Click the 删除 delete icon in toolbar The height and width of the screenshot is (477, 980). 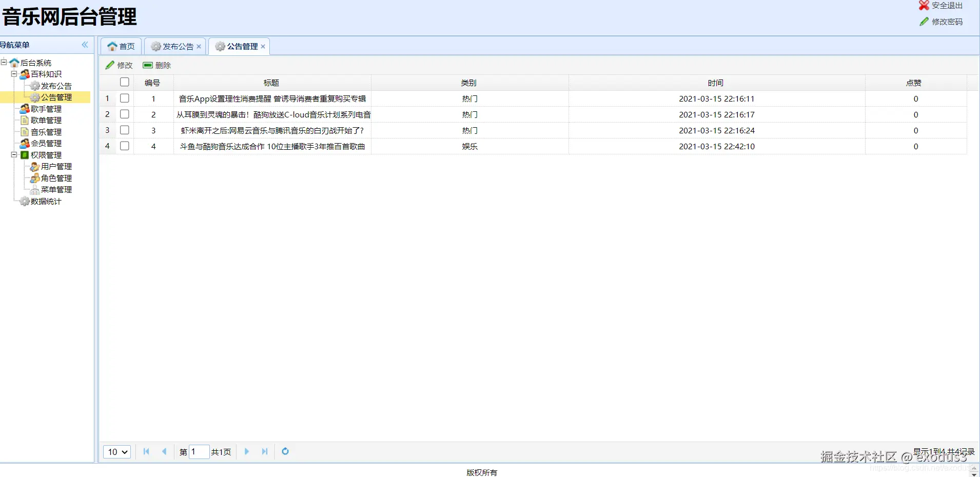(148, 65)
